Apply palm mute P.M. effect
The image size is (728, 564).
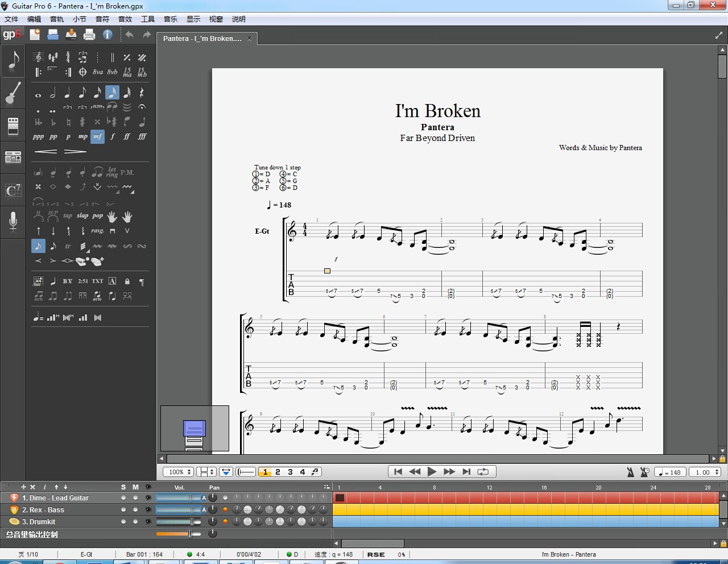click(x=127, y=172)
